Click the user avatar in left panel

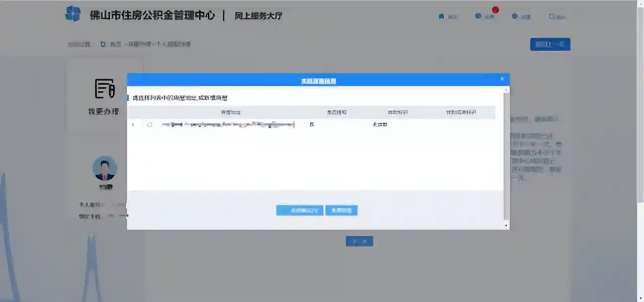click(x=105, y=169)
